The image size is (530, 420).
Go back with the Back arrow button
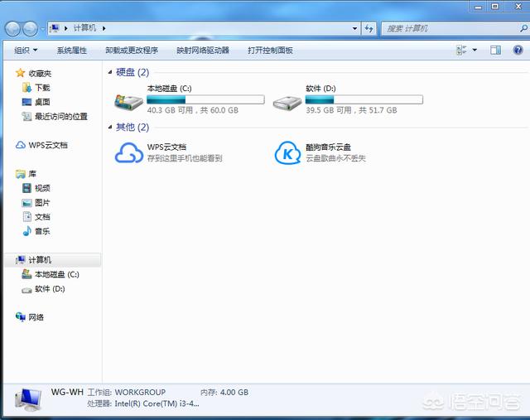[13, 29]
